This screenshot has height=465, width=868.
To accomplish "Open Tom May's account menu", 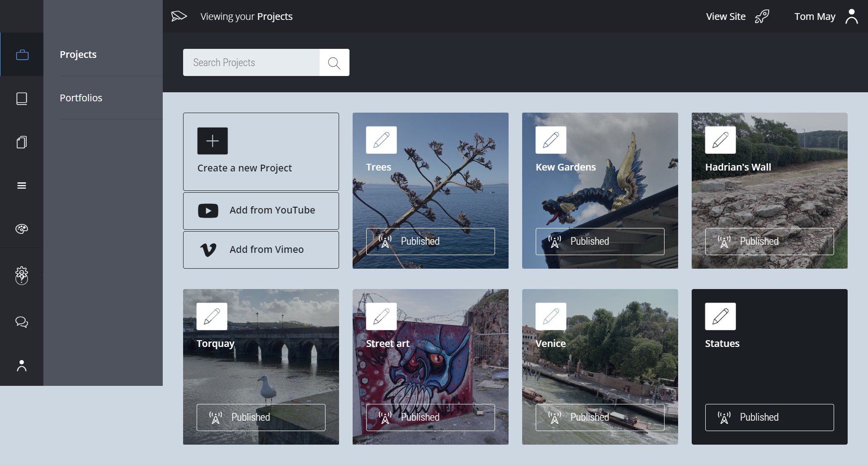I will pyautogui.click(x=814, y=16).
